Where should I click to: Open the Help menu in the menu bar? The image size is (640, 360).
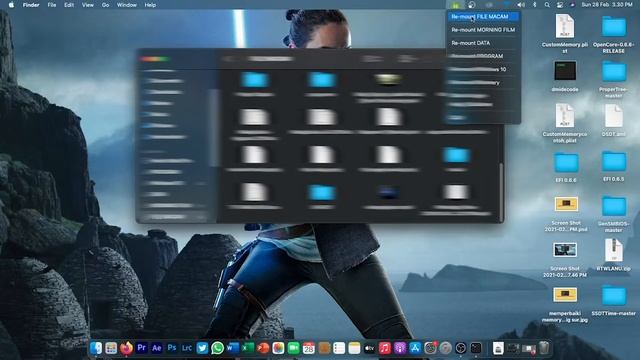[150, 5]
